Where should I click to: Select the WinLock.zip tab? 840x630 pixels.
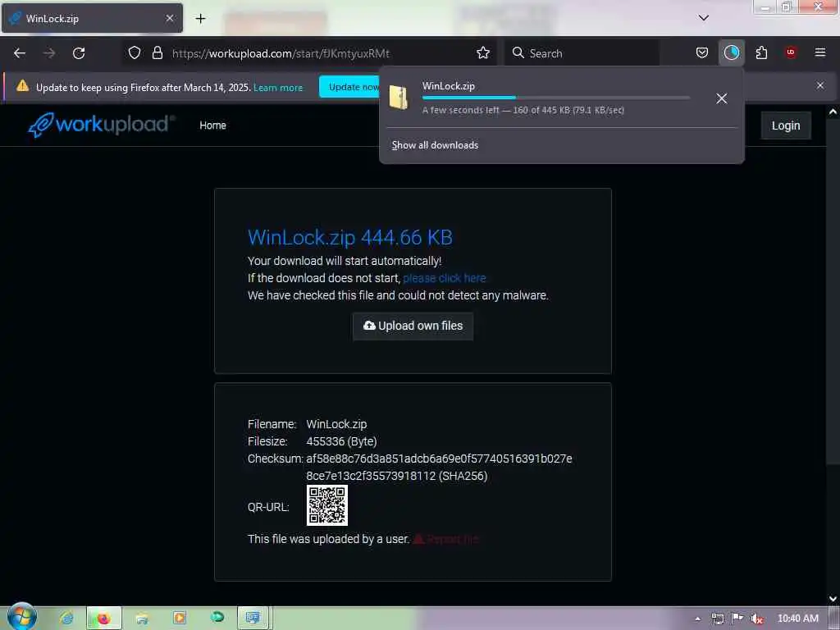click(x=92, y=18)
